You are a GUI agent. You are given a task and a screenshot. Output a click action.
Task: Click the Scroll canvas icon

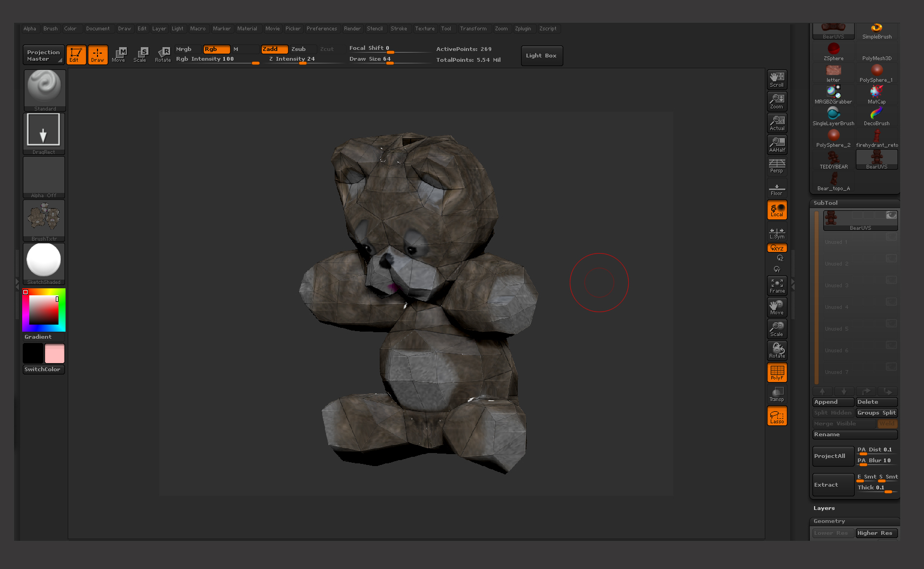point(777,80)
